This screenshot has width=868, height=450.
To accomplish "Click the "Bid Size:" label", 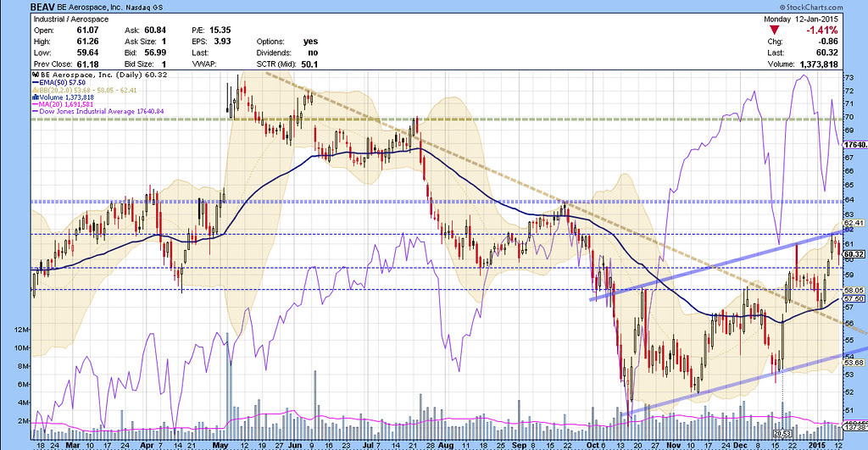I will (x=138, y=64).
